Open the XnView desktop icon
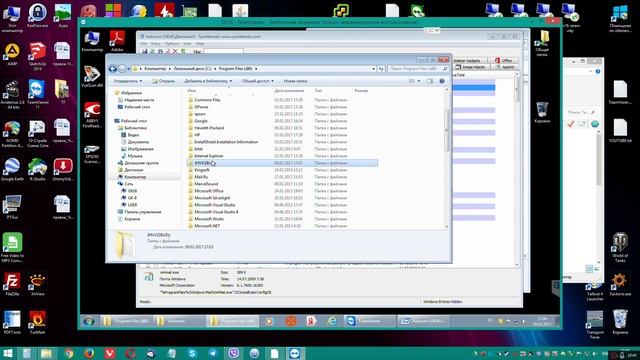This screenshot has width=640, height=360. [37, 284]
